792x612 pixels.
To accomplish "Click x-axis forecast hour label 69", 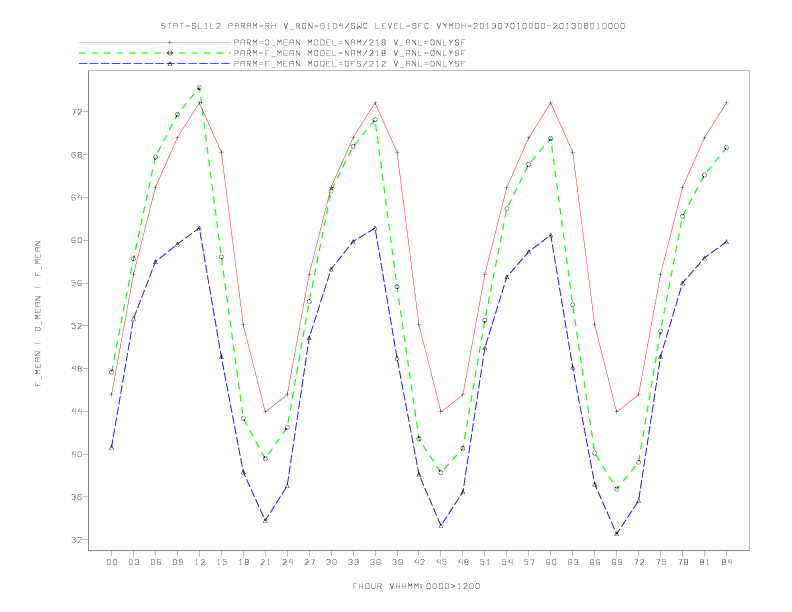I will 617,562.
